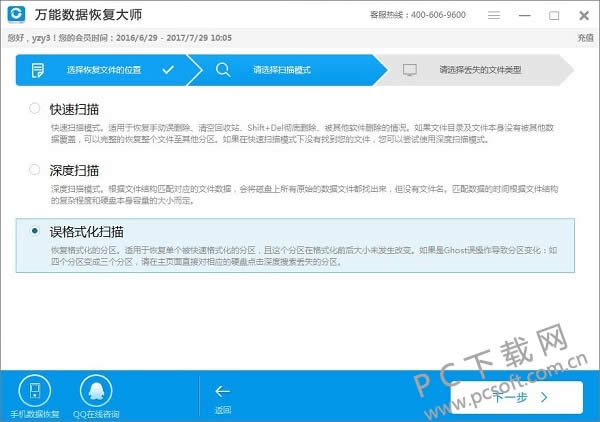600x422 pixels.
Task: Click the monitor icon in step three
Action: tap(410, 70)
